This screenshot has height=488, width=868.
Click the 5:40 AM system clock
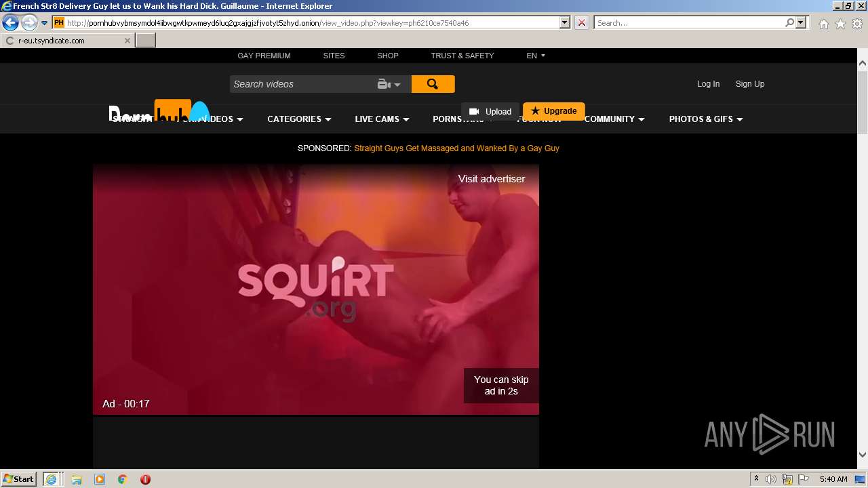click(x=833, y=479)
